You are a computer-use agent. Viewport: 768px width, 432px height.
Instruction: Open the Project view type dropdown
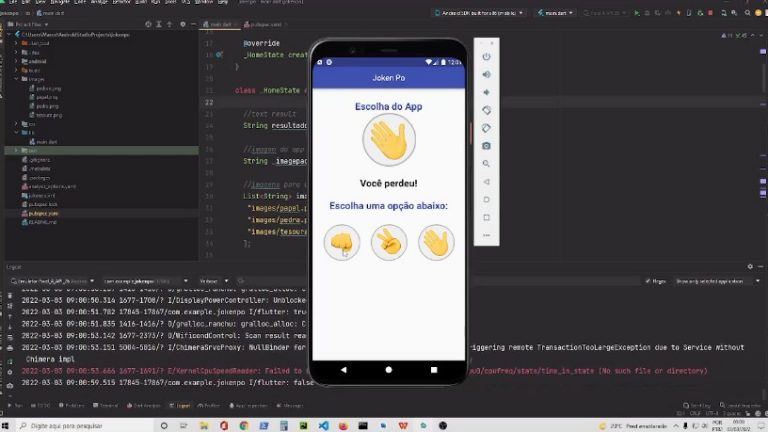tap(29, 24)
